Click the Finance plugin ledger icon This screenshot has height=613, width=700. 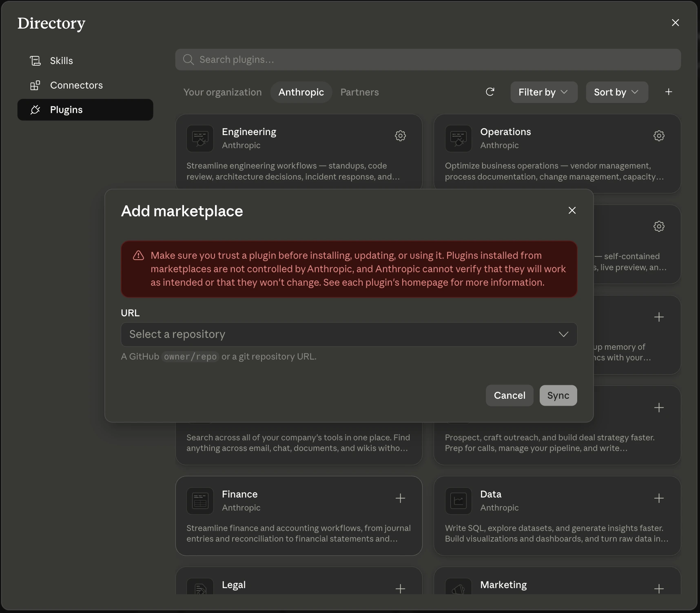(200, 501)
